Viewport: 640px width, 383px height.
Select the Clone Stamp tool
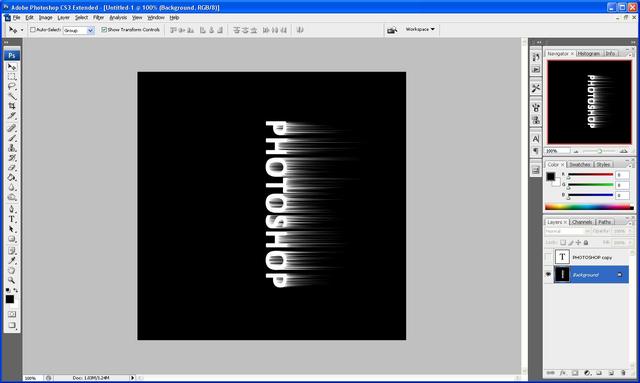pyautogui.click(x=12, y=148)
